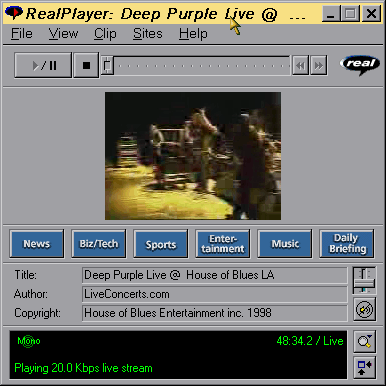Click the volume slider control
386x386 pixels.
tap(364, 280)
